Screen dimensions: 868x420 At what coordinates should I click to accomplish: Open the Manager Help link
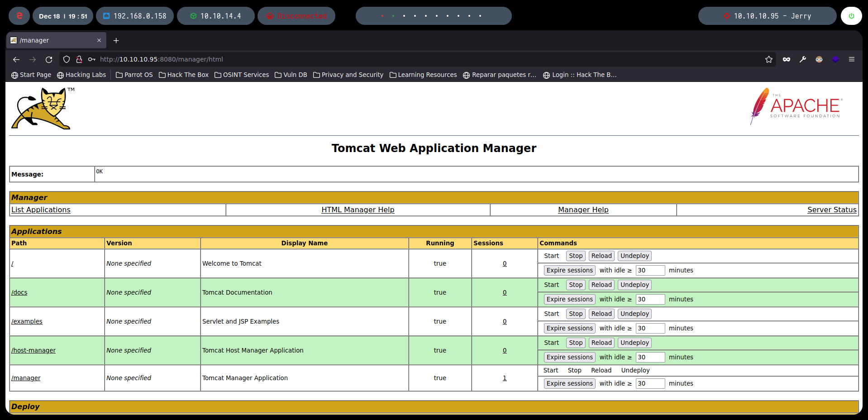[583, 210]
